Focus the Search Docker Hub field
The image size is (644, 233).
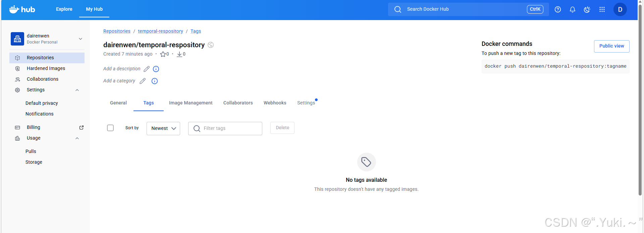point(469,9)
